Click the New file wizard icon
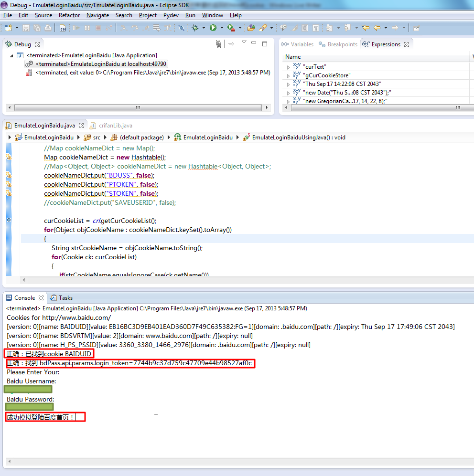The width and height of the screenshot is (474, 476). coord(9,28)
